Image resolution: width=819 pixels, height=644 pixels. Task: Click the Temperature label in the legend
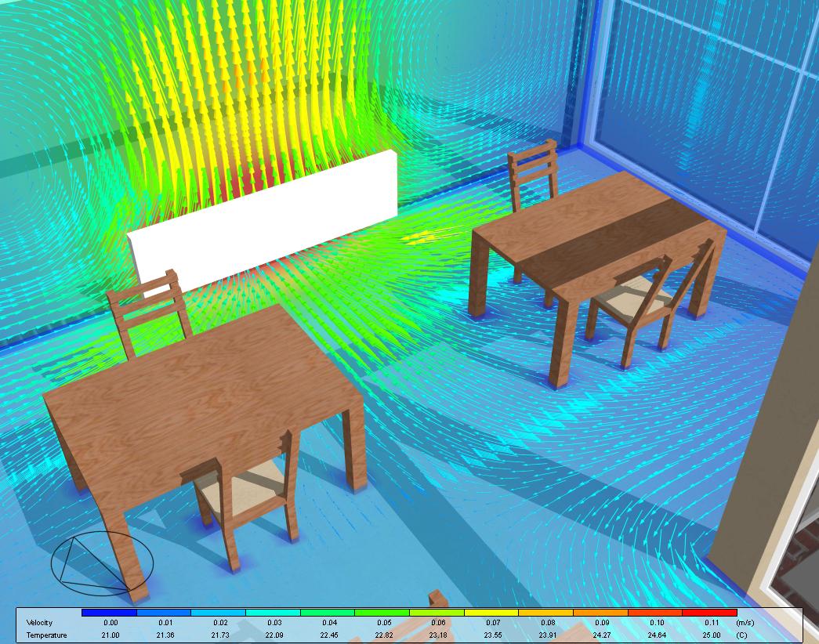point(46,635)
